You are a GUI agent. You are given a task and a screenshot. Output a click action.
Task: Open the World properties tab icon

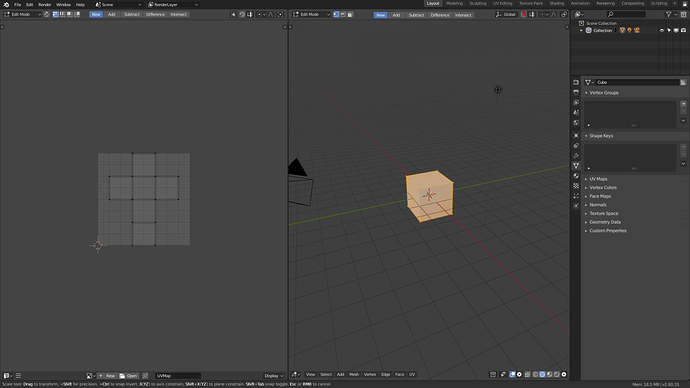(576, 123)
